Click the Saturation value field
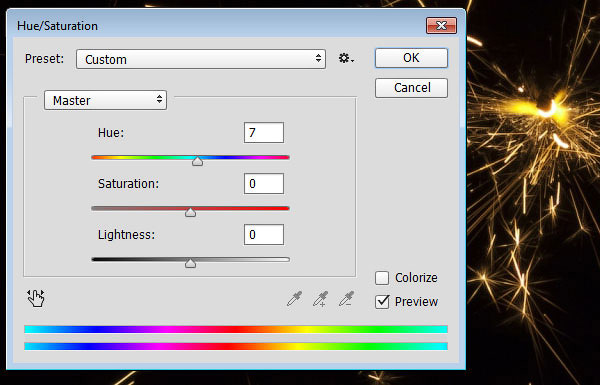The width and height of the screenshot is (600, 385). pyautogui.click(x=264, y=184)
